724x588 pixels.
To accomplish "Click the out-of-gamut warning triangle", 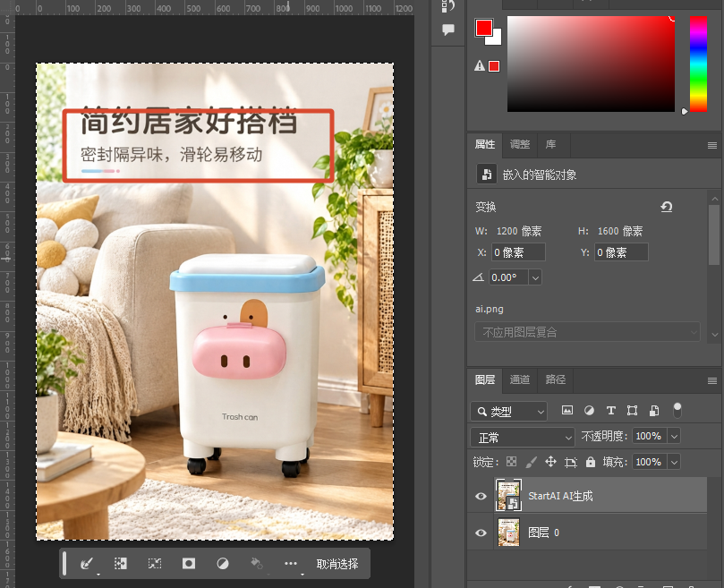I will click(480, 66).
